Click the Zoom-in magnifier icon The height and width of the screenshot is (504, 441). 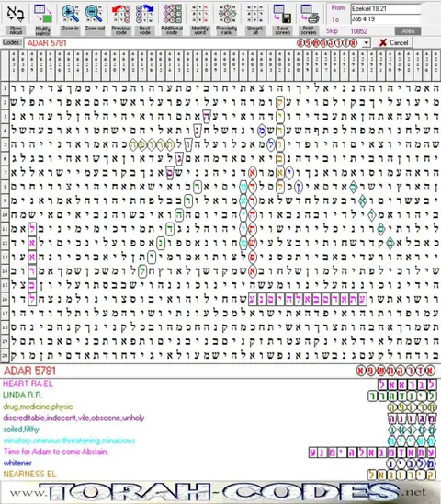click(70, 14)
